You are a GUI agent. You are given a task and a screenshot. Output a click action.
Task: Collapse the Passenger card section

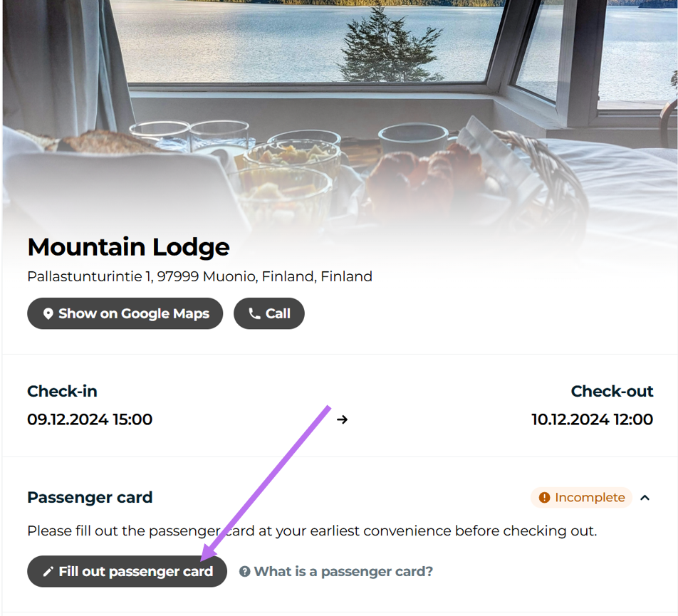click(x=645, y=498)
